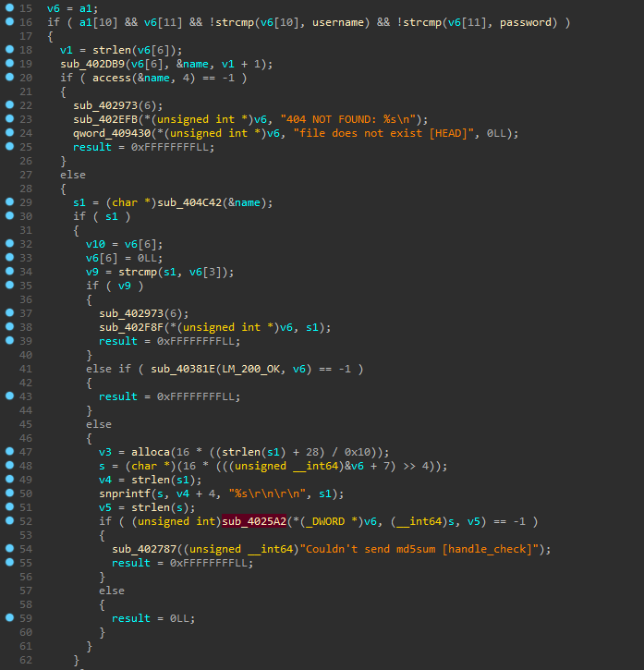Toggle breakpoint dot on line 29
The image size is (644, 670).
9,201
